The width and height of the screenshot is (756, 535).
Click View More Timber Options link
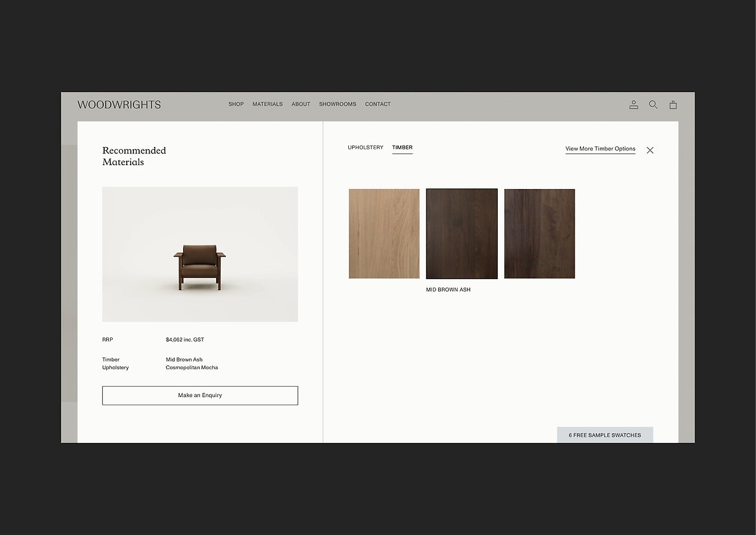(600, 149)
